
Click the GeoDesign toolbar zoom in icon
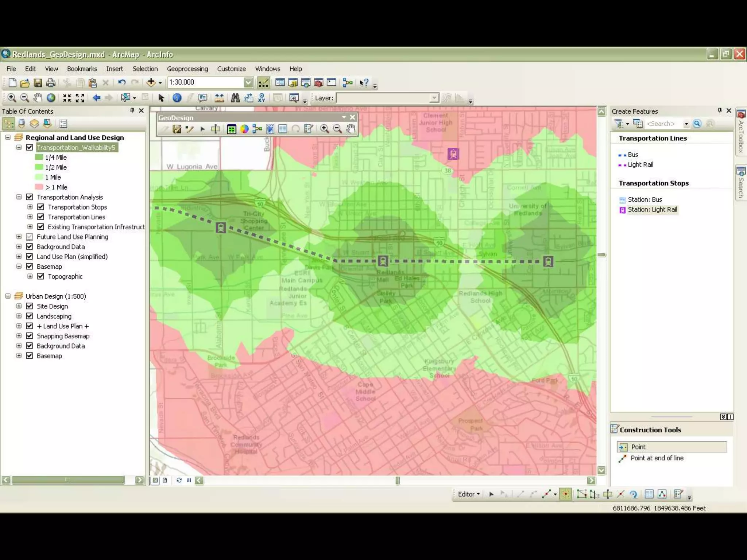tap(324, 129)
